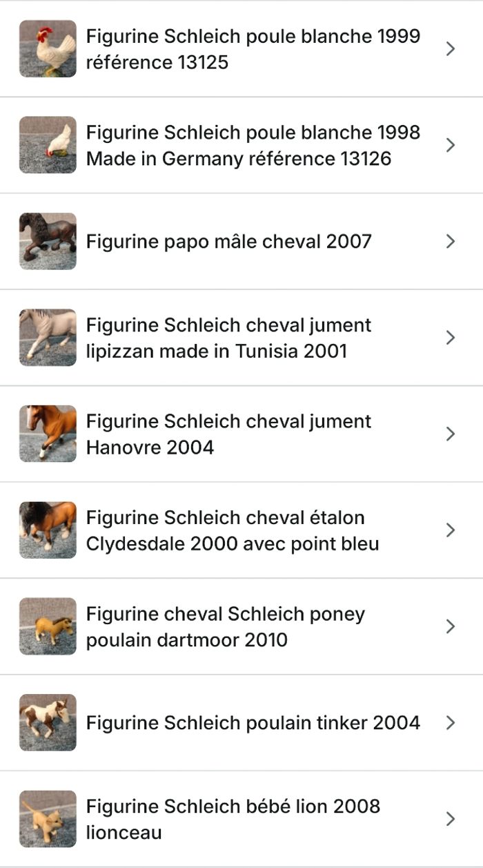Viewport: 483px width, 868px height.
Task: Click chevron next to papo mâle cheval 2007
Action: point(451,241)
